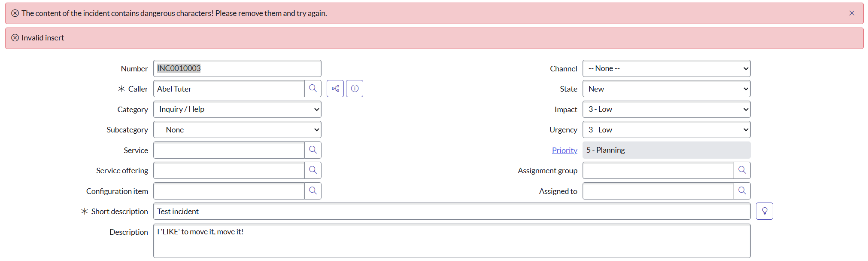
Task: Open the Channel dropdown
Action: [666, 68]
